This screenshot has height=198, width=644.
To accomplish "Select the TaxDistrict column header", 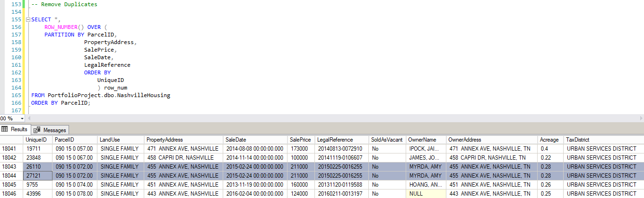I will pyautogui.click(x=578, y=140).
